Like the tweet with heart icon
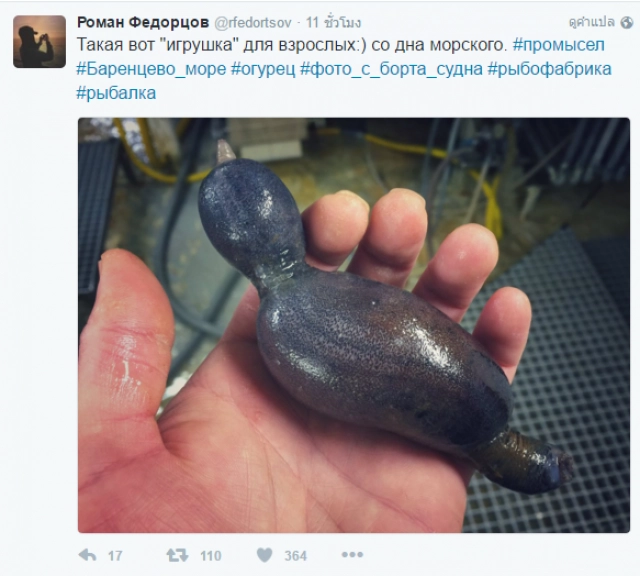Viewport: 640px width, 576px height. 264,555
